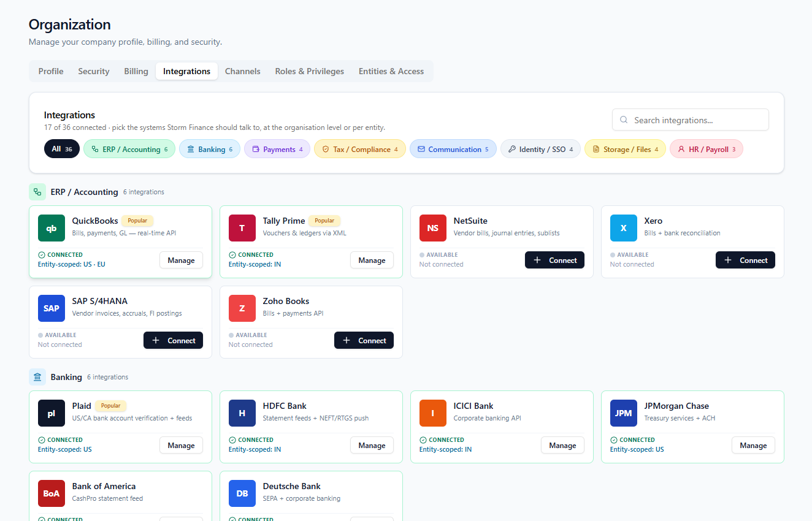Show Identity / SSO integrations
The image size is (812, 521).
pos(540,149)
